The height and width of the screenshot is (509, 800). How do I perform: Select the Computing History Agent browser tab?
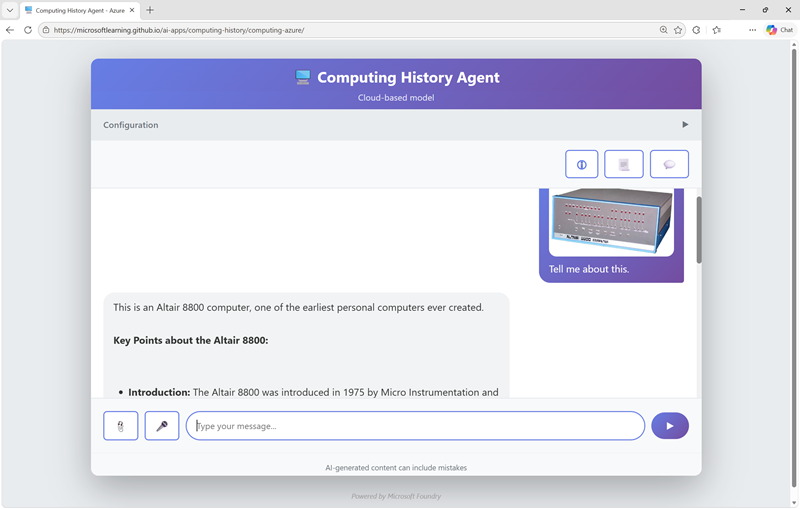click(x=80, y=10)
